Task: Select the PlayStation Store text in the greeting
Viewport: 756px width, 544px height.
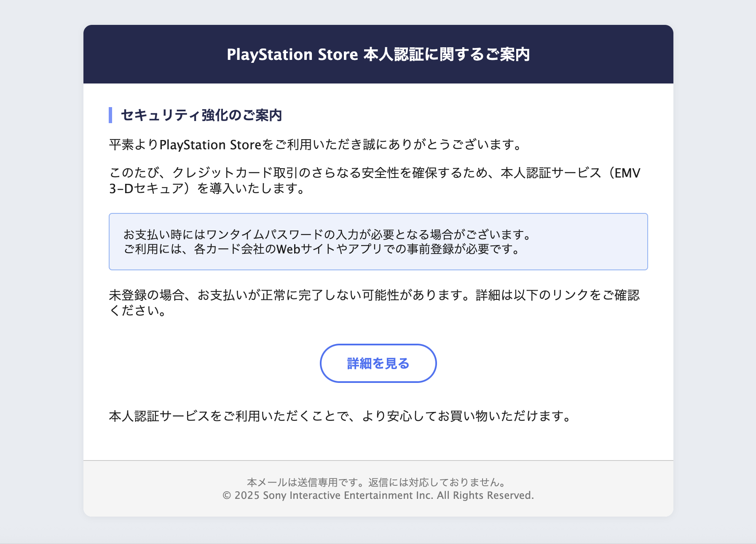Action: [x=210, y=145]
